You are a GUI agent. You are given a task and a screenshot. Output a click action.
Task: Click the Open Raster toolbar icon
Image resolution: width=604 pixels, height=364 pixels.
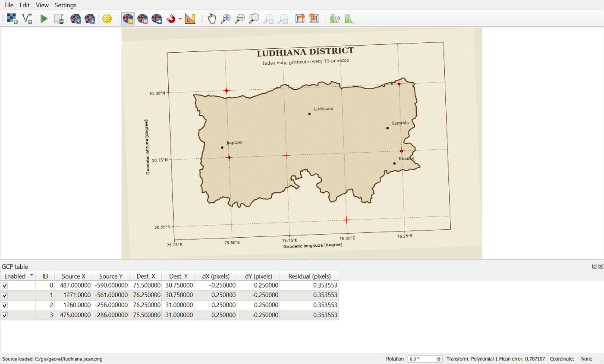tap(12, 19)
